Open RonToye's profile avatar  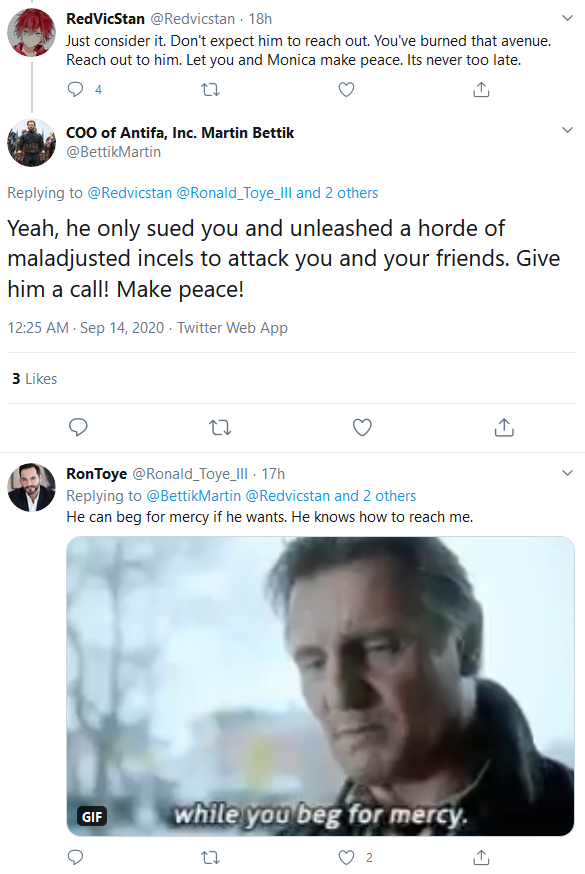click(31, 487)
